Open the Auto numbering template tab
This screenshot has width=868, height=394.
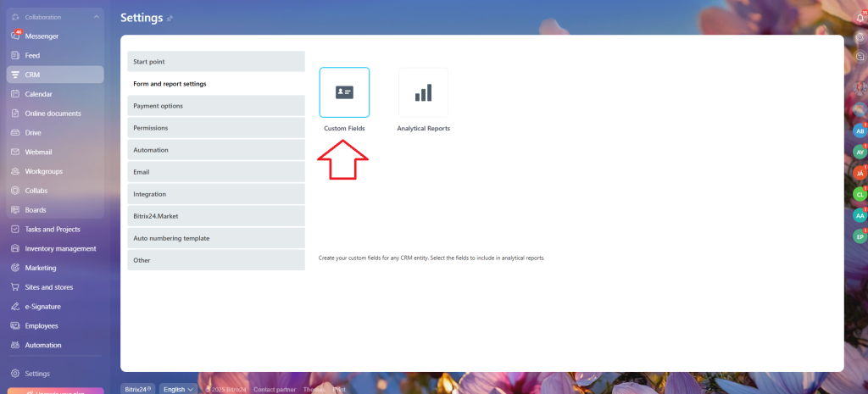pyautogui.click(x=216, y=238)
